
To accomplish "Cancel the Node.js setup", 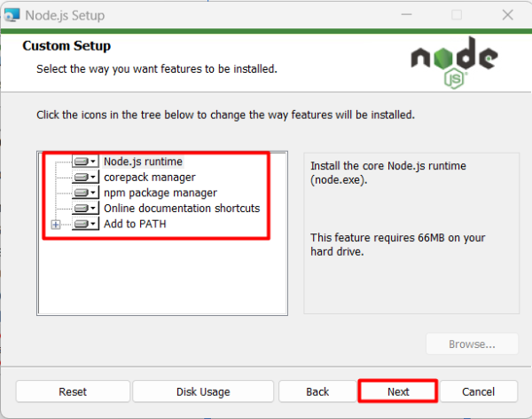I will (478, 391).
